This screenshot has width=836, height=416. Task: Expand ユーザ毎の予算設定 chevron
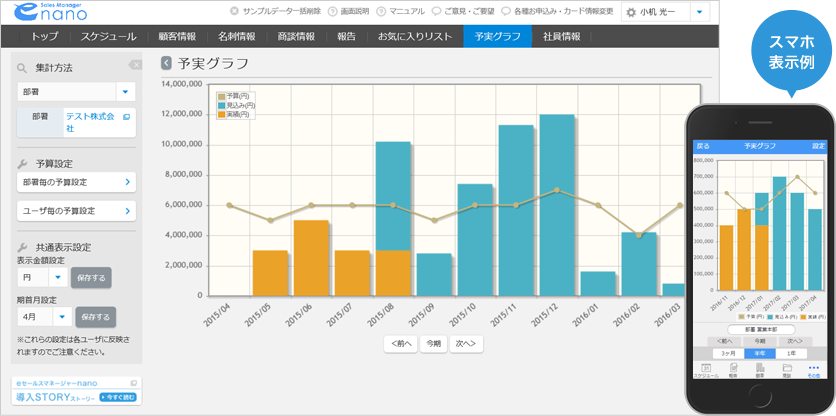tap(127, 211)
